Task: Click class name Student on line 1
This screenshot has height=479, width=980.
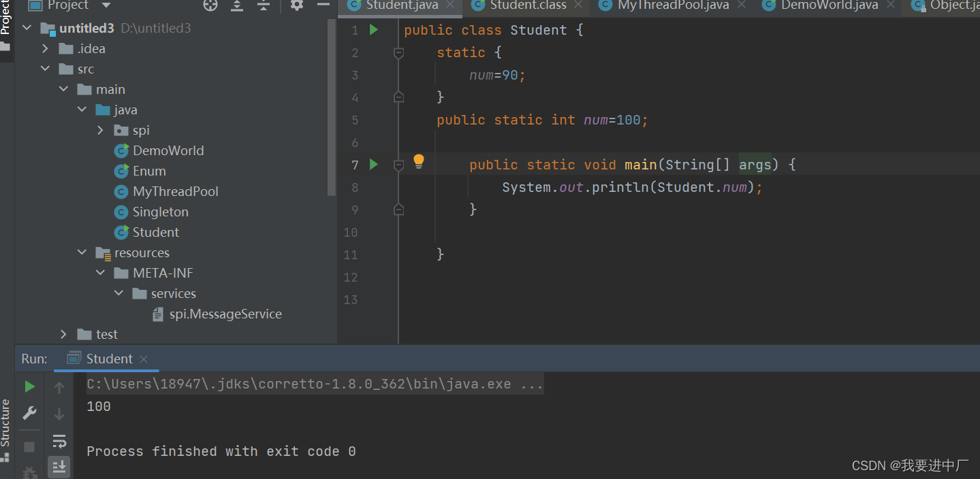Action: (539, 30)
